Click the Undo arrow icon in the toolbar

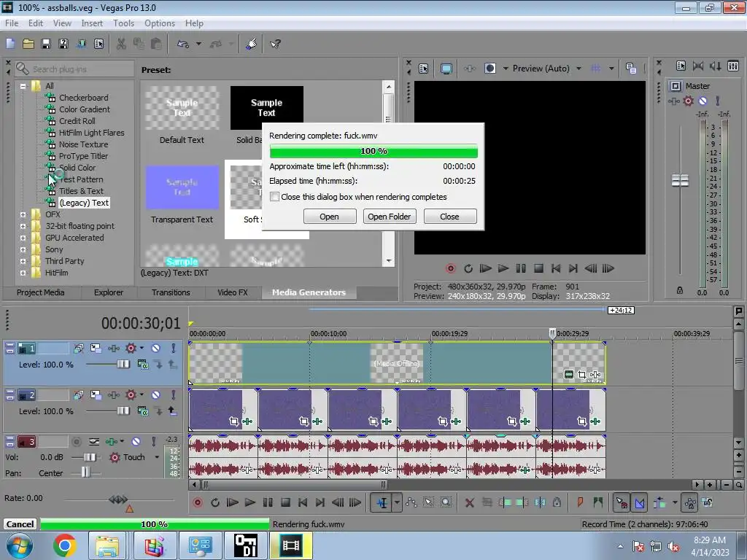[183, 44]
